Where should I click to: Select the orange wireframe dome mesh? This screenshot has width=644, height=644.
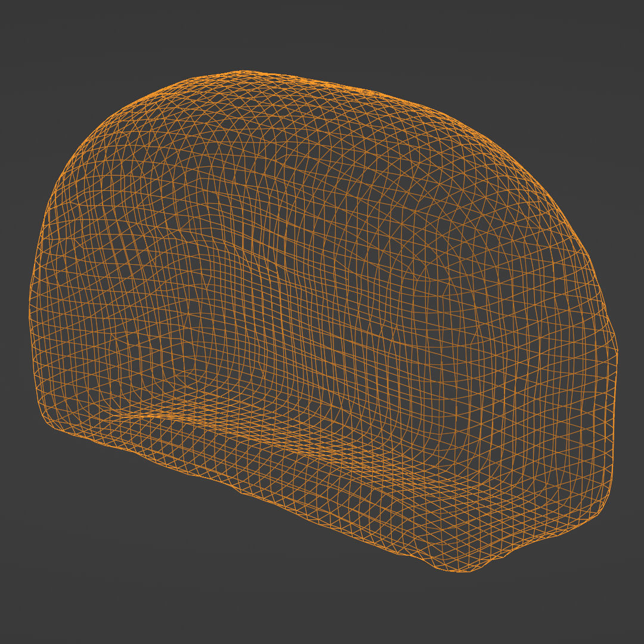coord(323,321)
